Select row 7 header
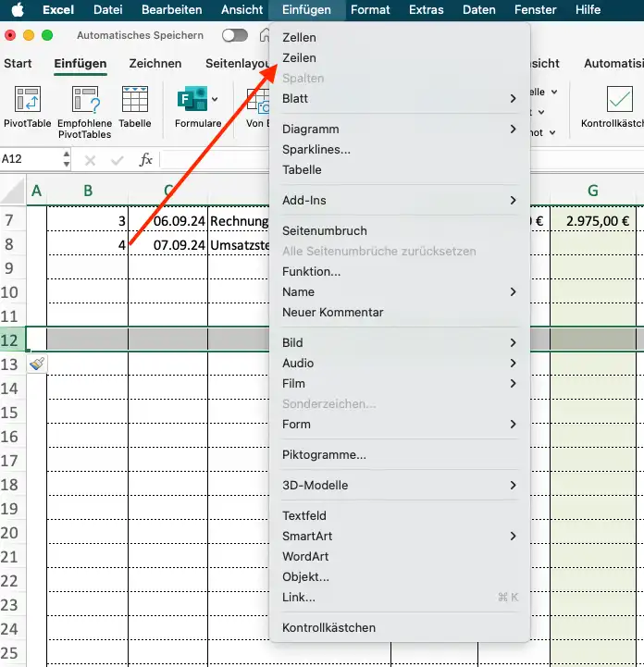 pyautogui.click(x=12, y=220)
